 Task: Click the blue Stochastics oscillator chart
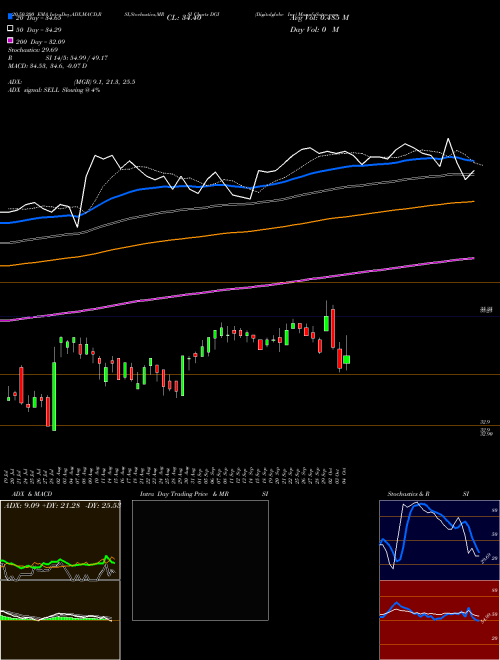(x=439, y=540)
